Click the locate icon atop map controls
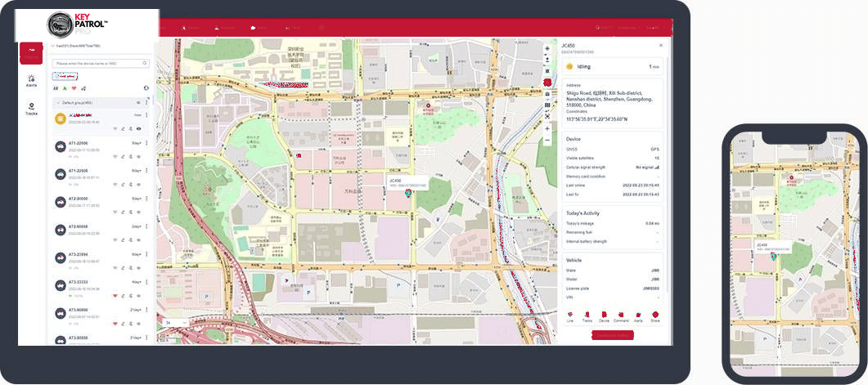The image size is (868, 385). click(547, 48)
